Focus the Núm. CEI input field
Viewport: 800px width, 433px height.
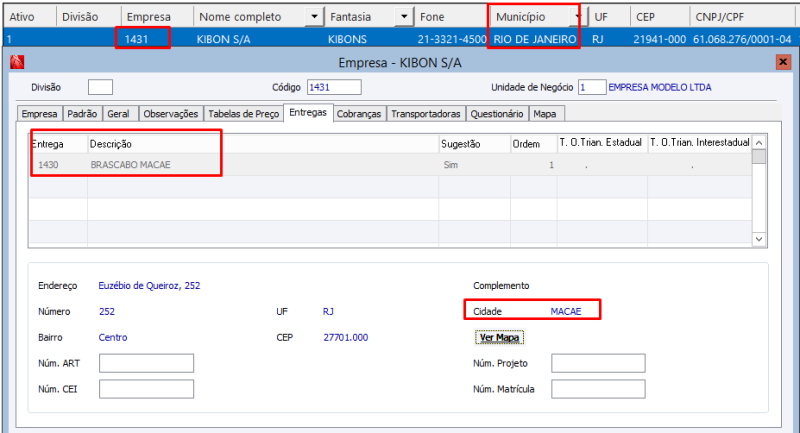(x=146, y=389)
